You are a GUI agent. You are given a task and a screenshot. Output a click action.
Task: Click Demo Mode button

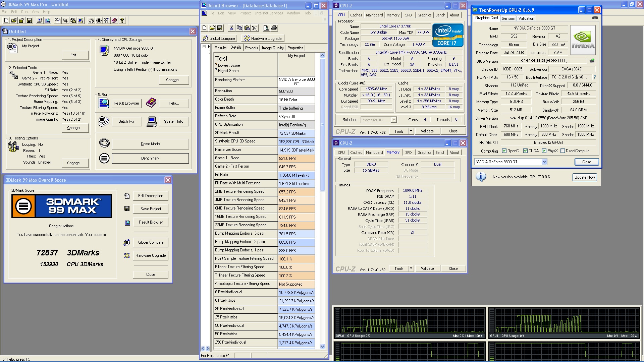(x=150, y=144)
